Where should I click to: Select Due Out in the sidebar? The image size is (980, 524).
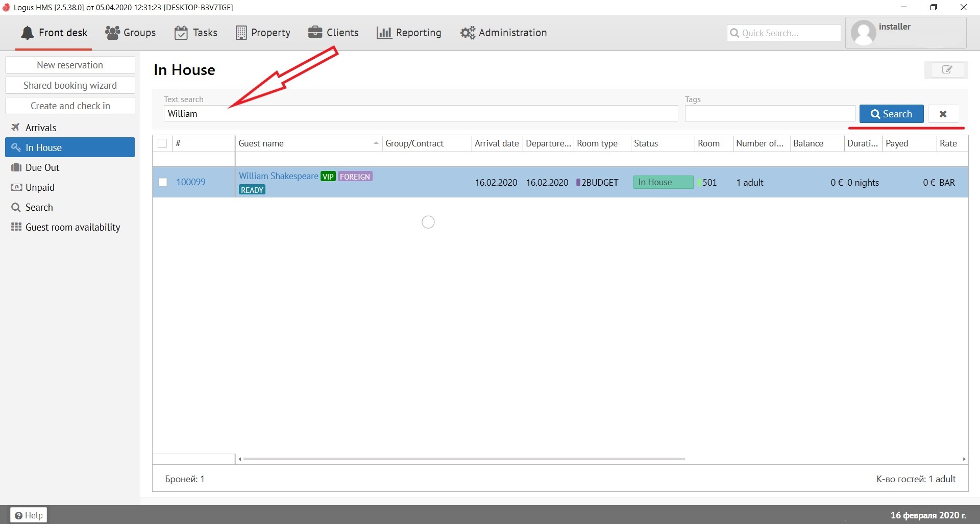[70, 167]
